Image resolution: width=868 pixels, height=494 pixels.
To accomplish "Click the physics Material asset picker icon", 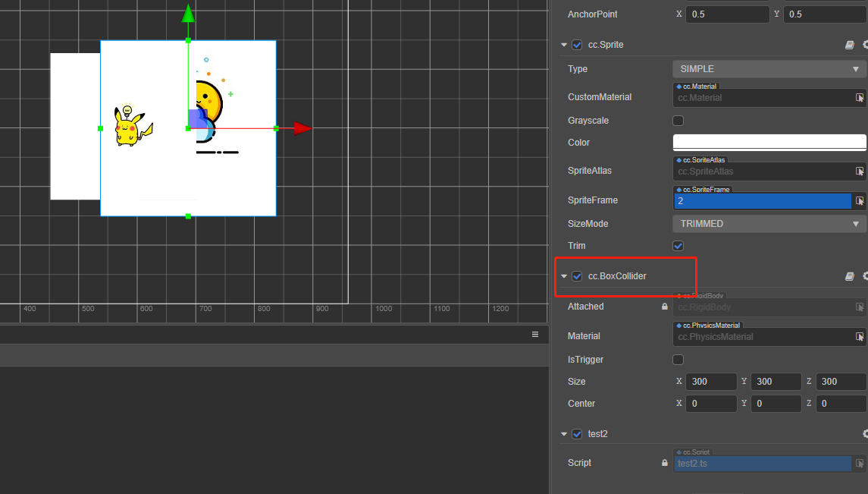I will click(x=859, y=336).
